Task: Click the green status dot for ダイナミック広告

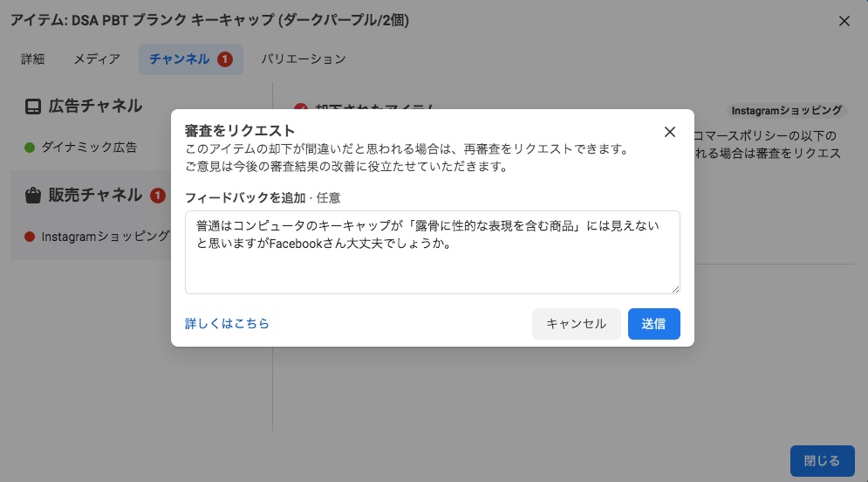Action: pos(30,148)
